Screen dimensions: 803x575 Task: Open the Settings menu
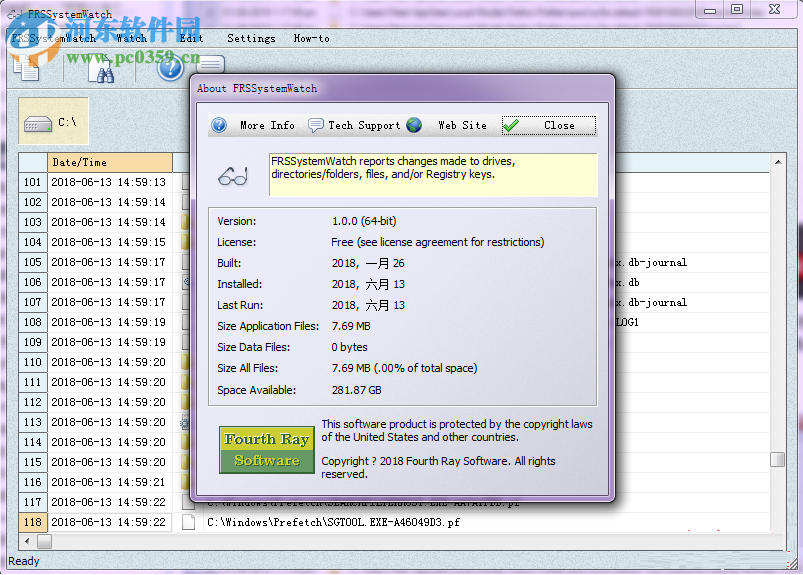pyautogui.click(x=251, y=38)
